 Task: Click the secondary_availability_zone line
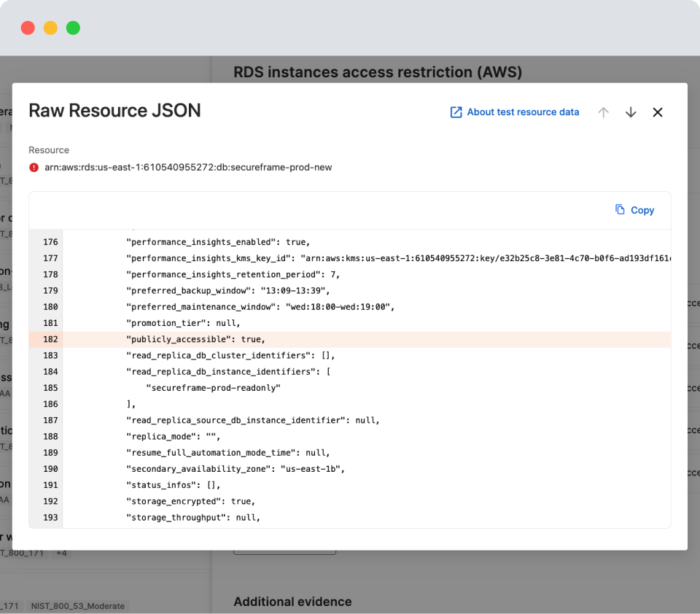click(x=235, y=469)
